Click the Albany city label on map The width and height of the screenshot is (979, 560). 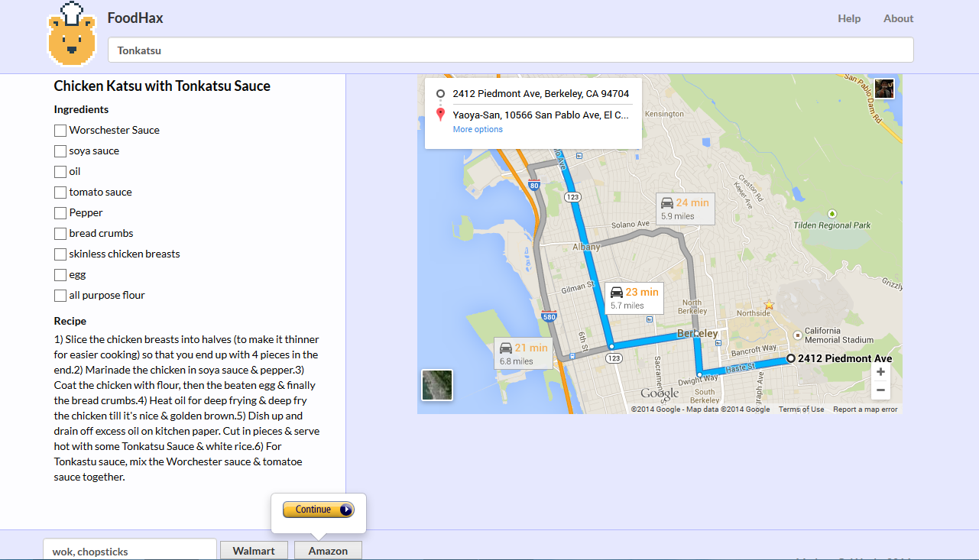tap(587, 247)
